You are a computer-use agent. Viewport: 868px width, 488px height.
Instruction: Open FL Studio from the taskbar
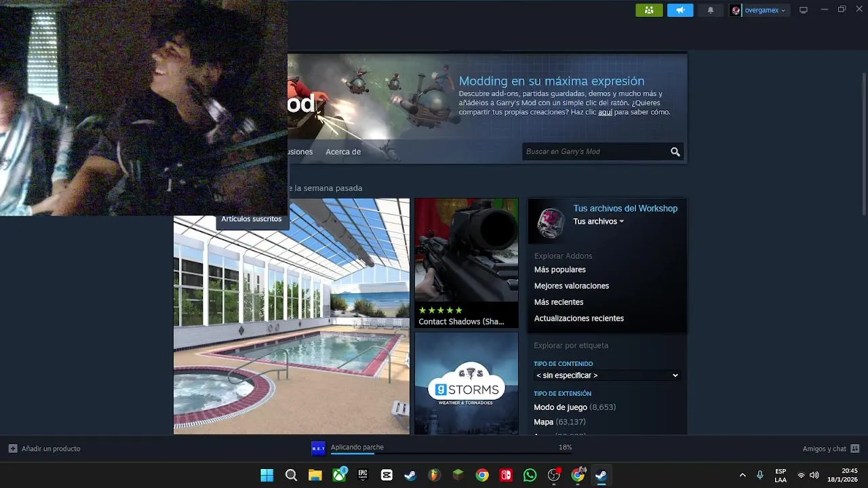point(434,475)
